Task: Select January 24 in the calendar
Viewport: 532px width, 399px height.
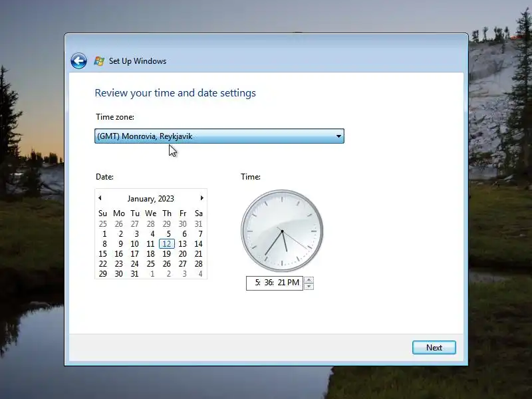Action: tap(135, 263)
